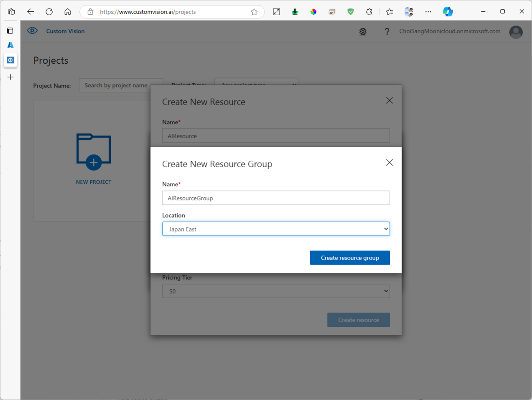Open the Extensions puzzle icon
The width and height of the screenshot is (532, 400).
point(369,12)
